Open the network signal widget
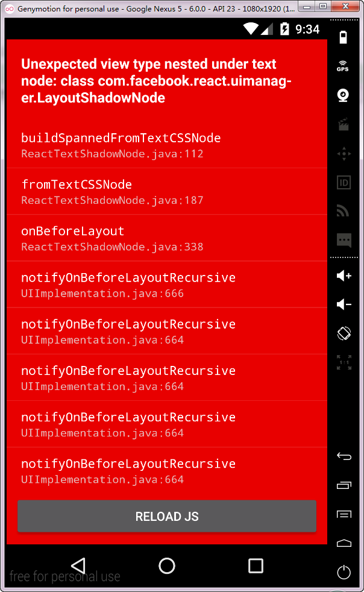The height and width of the screenshot is (592, 364). (343, 210)
